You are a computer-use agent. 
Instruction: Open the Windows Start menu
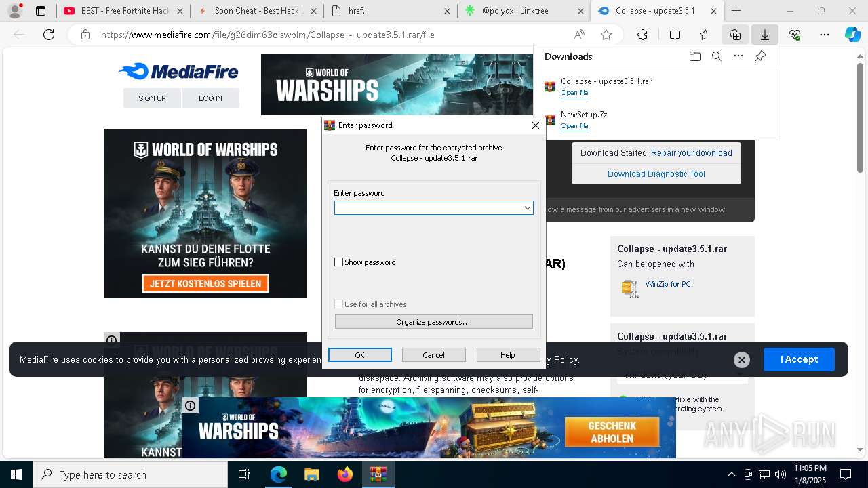(x=16, y=474)
